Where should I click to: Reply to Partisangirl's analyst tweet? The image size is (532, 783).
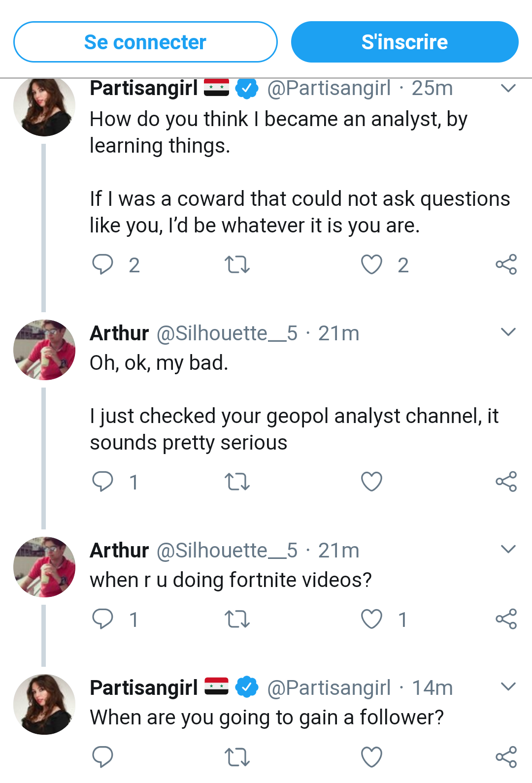tap(103, 264)
